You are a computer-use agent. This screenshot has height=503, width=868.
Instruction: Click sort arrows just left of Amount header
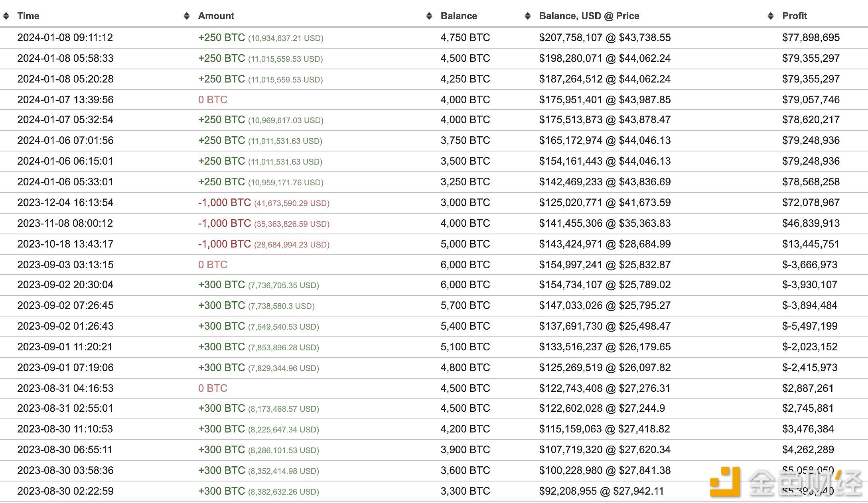pyautogui.click(x=186, y=16)
